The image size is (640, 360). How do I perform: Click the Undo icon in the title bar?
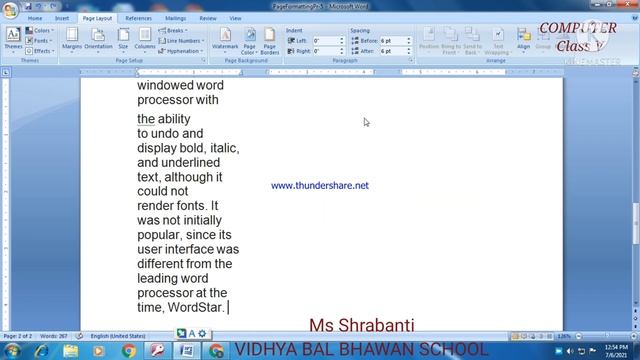[38, 6]
